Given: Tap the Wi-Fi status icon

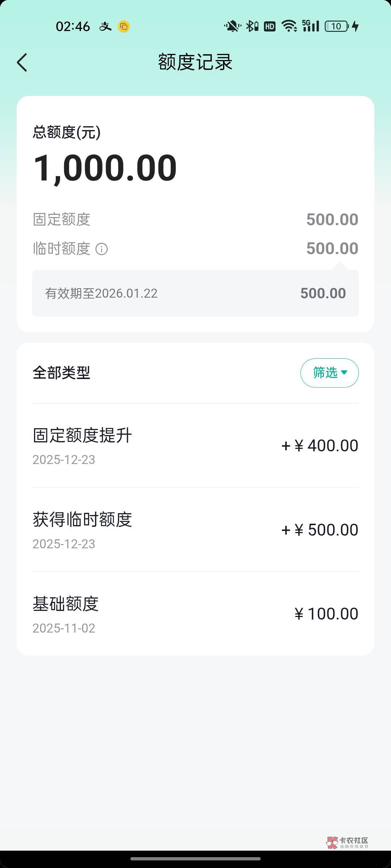Looking at the screenshot, I should 289,26.
